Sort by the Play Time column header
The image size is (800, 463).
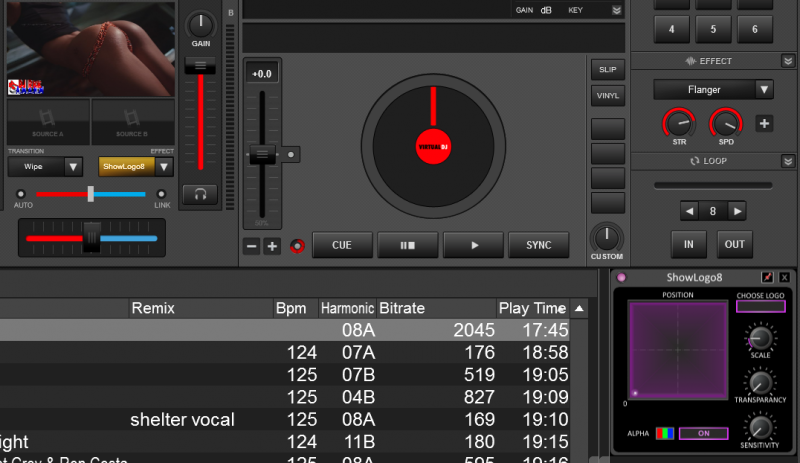click(532, 309)
